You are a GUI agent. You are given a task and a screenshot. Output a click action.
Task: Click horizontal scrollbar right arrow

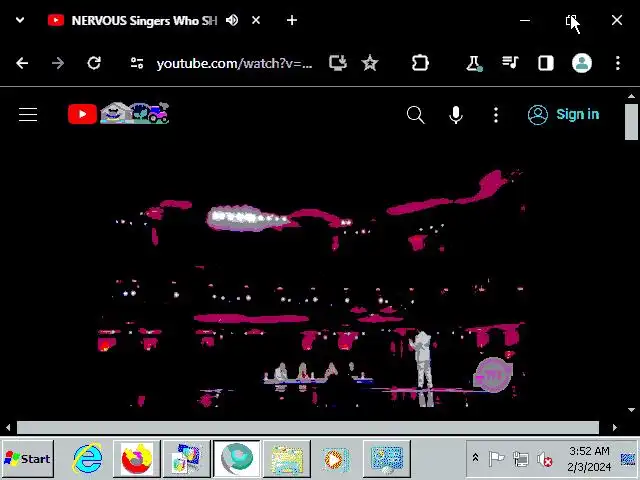pos(615,427)
